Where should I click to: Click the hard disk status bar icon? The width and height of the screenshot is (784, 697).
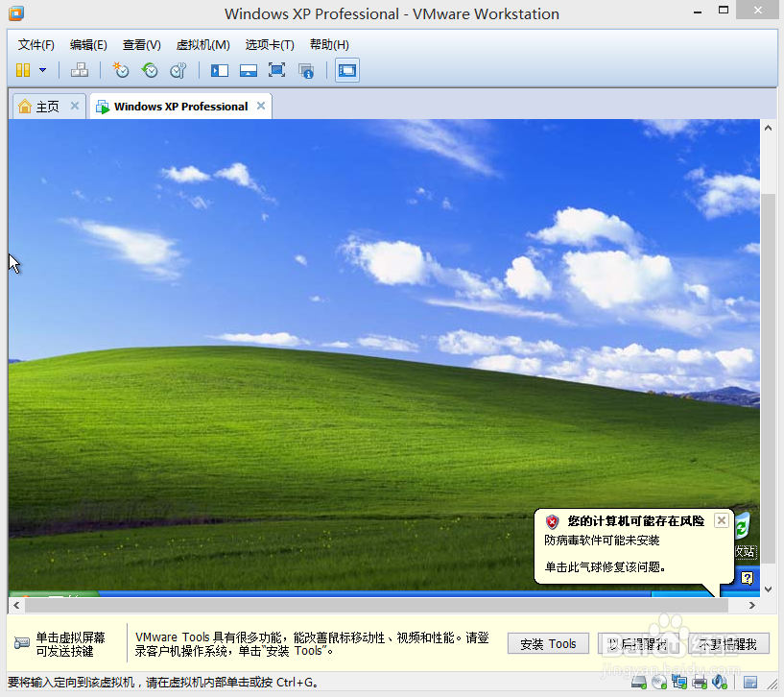point(638,682)
